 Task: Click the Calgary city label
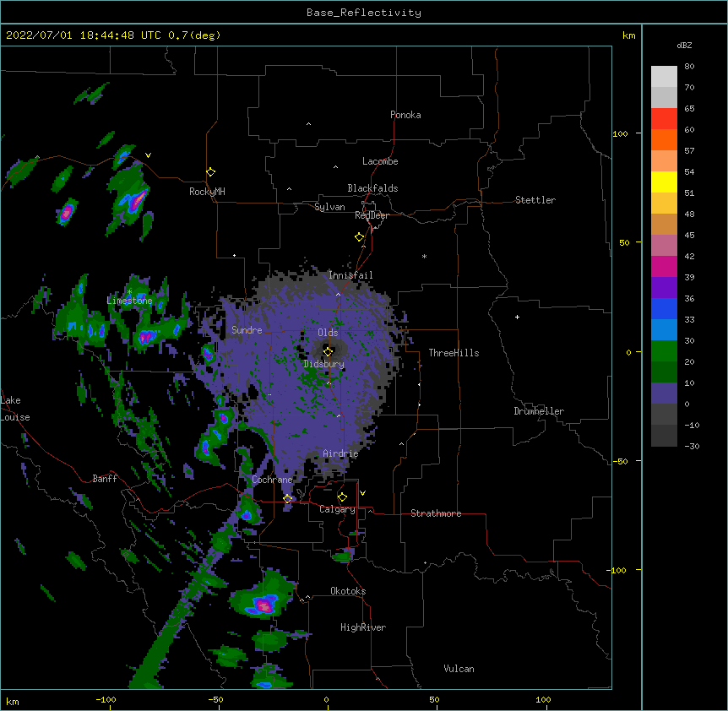(x=337, y=509)
